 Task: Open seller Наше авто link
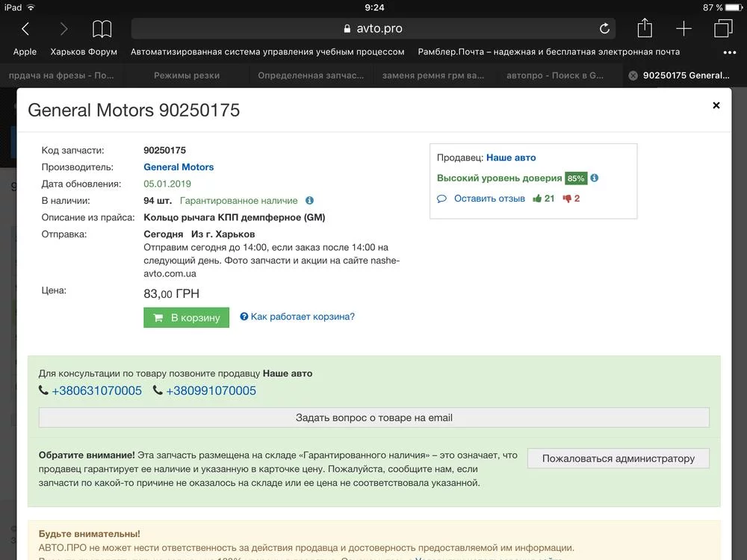[x=511, y=158]
